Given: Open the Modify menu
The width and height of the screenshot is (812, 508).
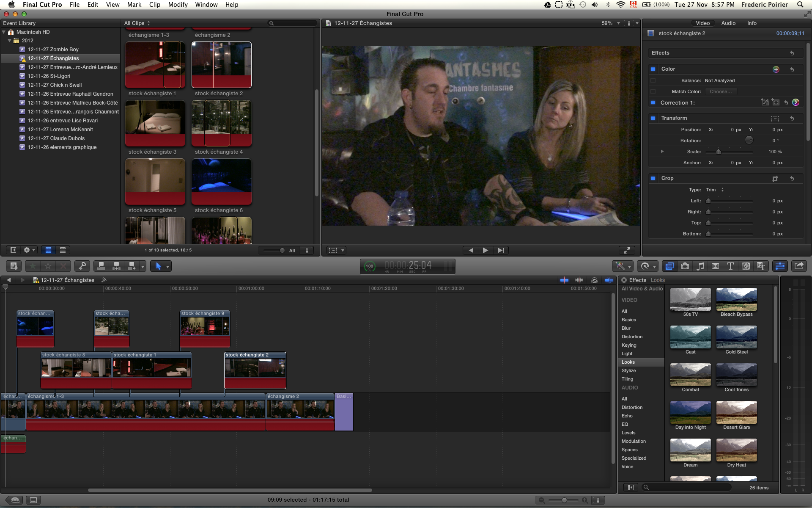Looking at the screenshot, I should (178, 5).
